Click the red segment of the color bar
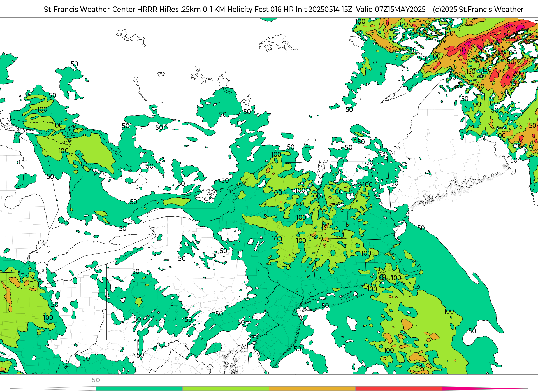Image resolution: width=538 pixels, height=392 pixels. [x=399, y=389]
